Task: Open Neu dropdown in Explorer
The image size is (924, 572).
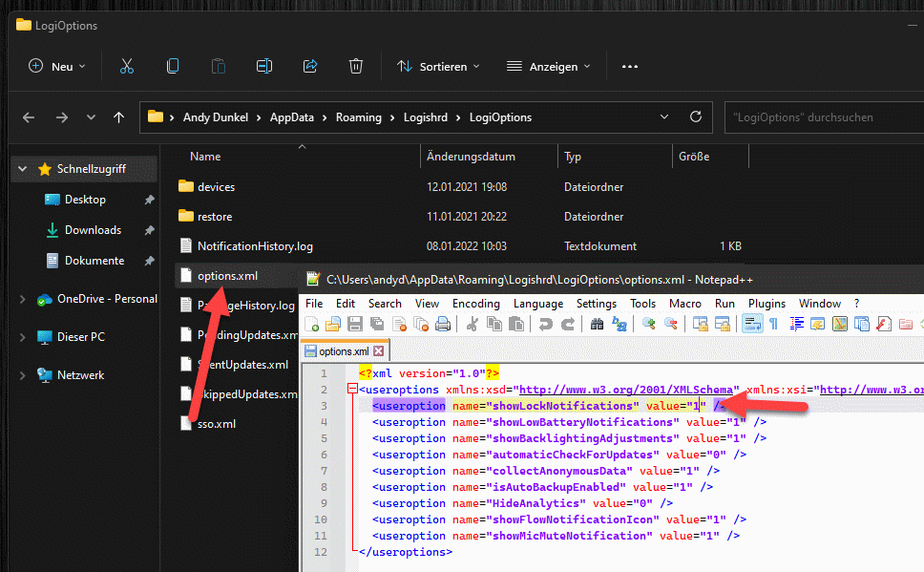Action: pyautogui.click(x=57, y=67)
